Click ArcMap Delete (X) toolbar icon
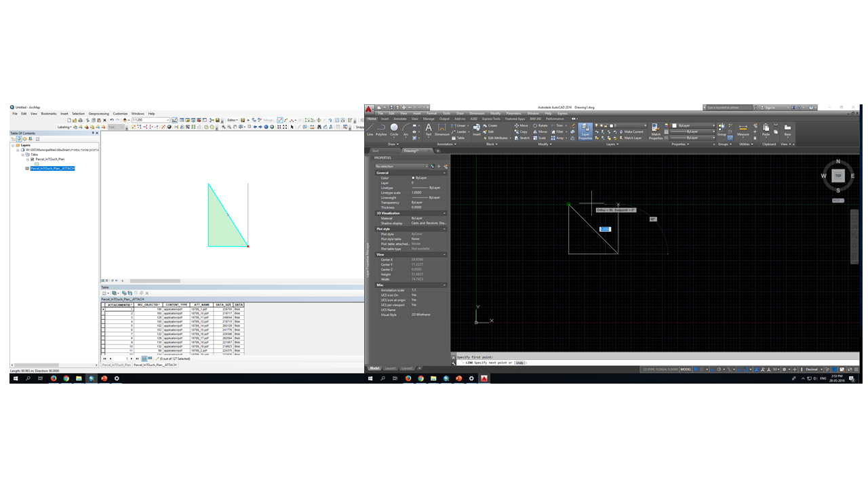 pos(104,120)
